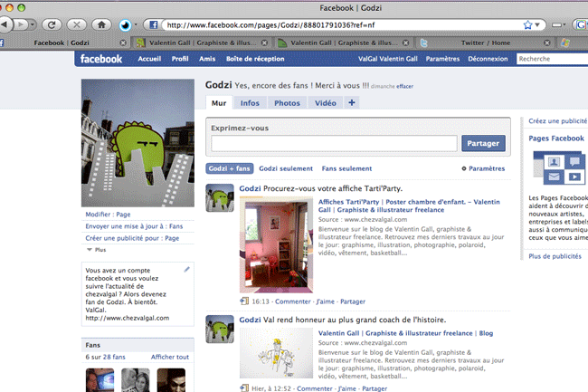Click the Stop loading X button
Viewport: 588px width, 392px height.
tap(77, 24)
